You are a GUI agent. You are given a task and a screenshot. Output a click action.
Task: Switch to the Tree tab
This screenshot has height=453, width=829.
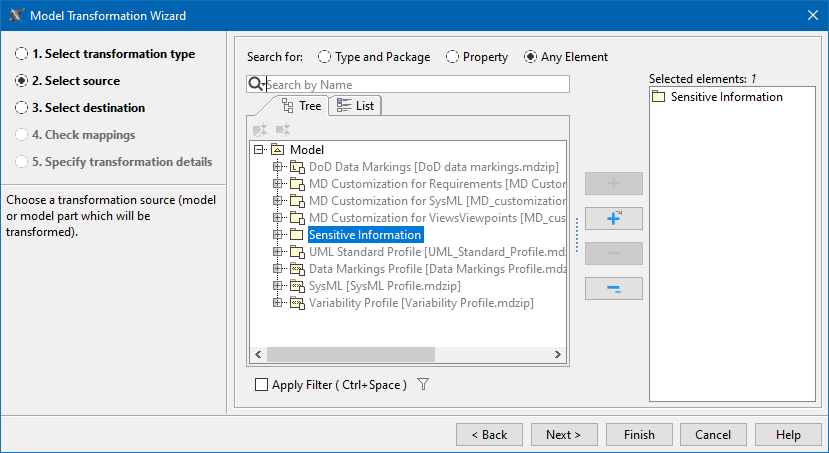pos(301,105)
